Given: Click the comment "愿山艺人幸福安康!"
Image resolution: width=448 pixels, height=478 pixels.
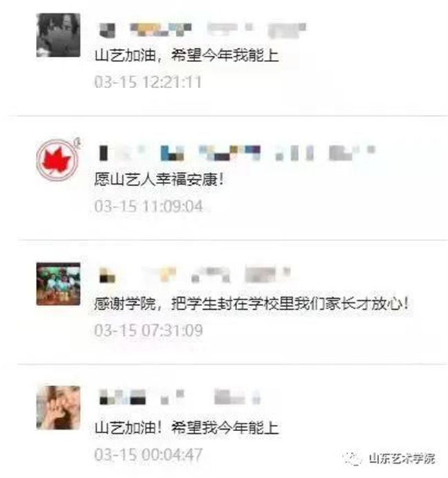Looking at the screenshot, I should pyautogui.click(x=159, y=179).
